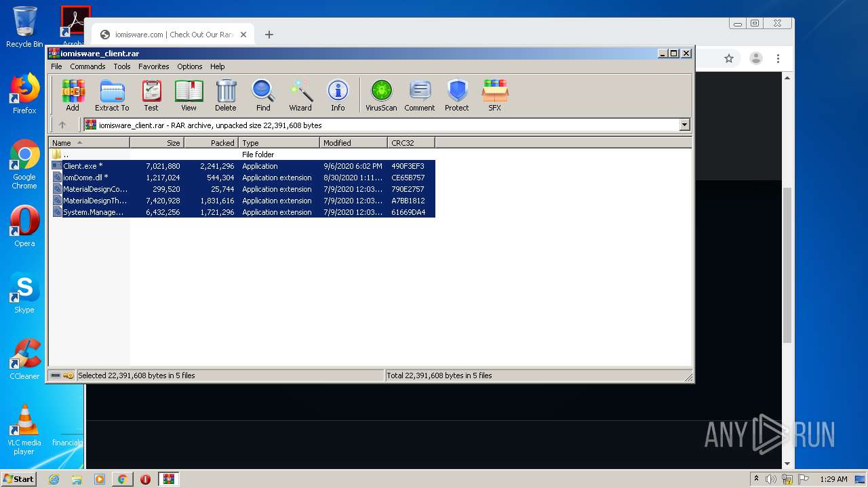The width and height of the screenshot is (868, 488).
Task: Select System.Manage... file row
Action: [243, 212]
